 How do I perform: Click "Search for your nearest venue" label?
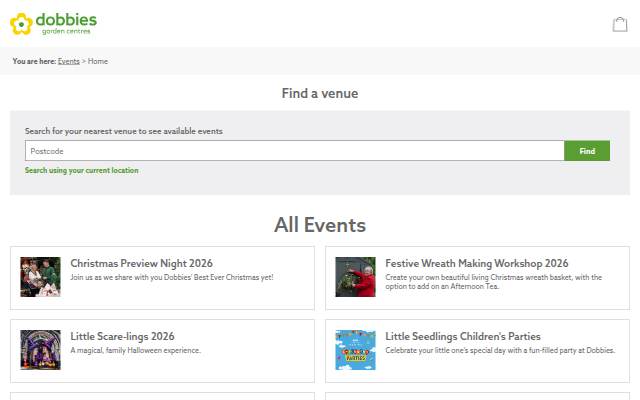point(124,131)
